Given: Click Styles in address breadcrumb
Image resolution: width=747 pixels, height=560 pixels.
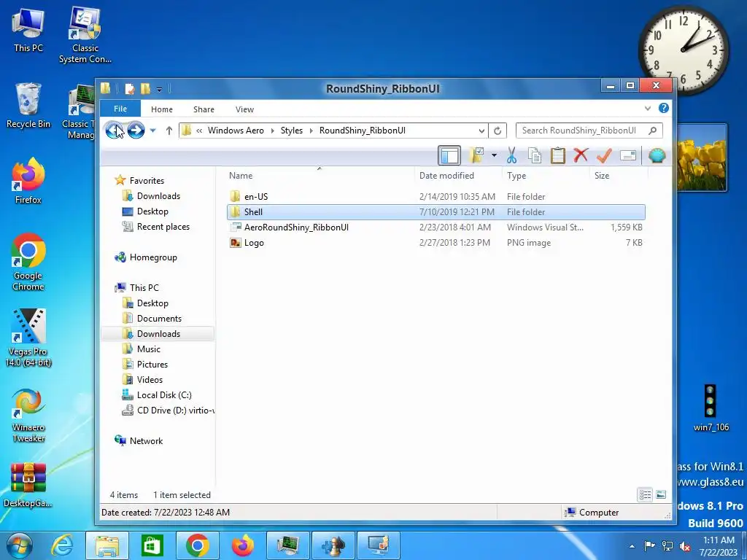Looking at the screenshot, I should 292,131.
